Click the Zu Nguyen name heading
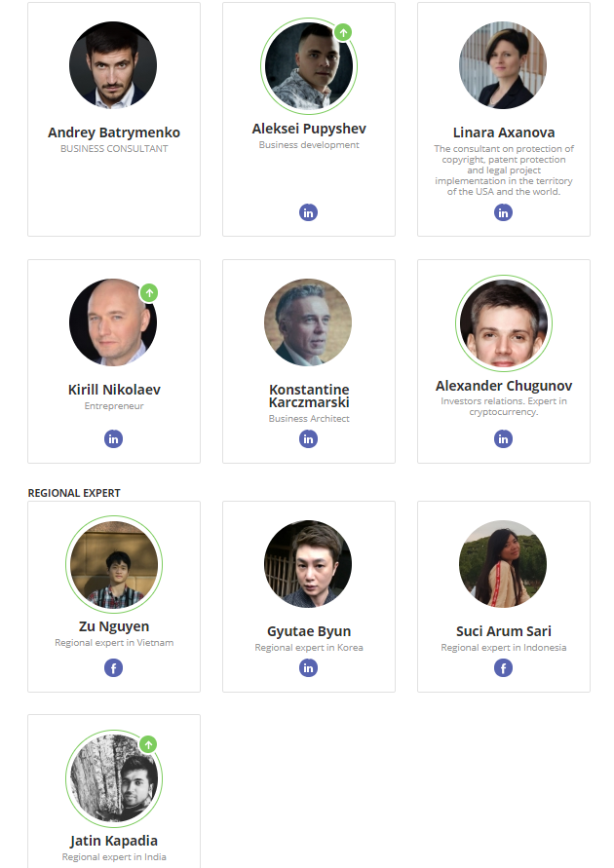 (114, 626)
